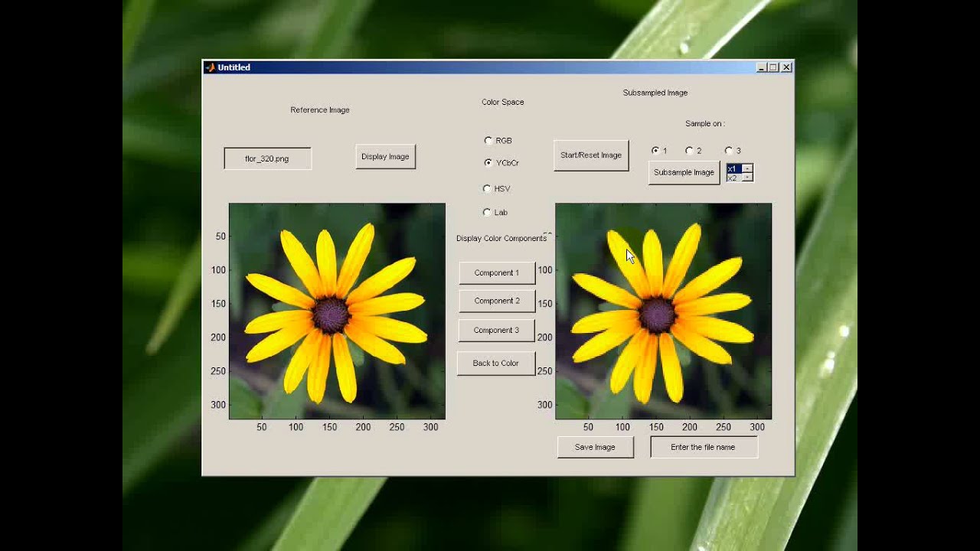Click the 'Reference Image' label
The width and height of the screenshot is (980, 551).
320,110
